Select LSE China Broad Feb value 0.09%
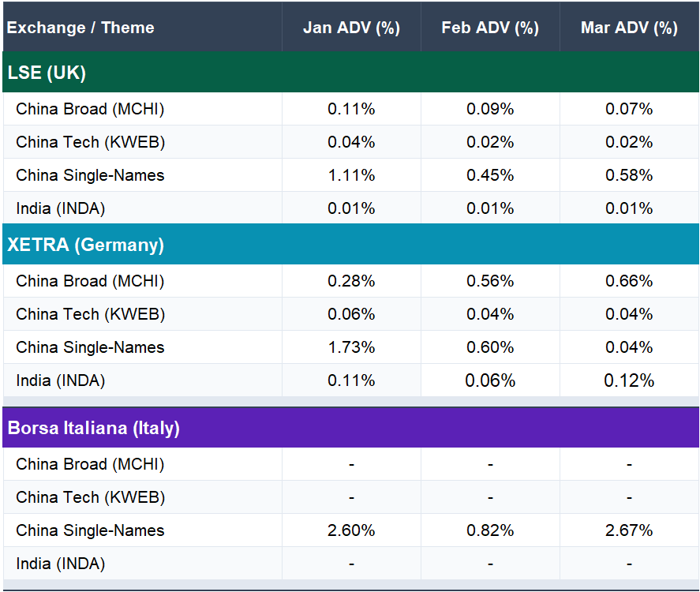This screenshot has width=700, height=592. (x=490, y=109)
